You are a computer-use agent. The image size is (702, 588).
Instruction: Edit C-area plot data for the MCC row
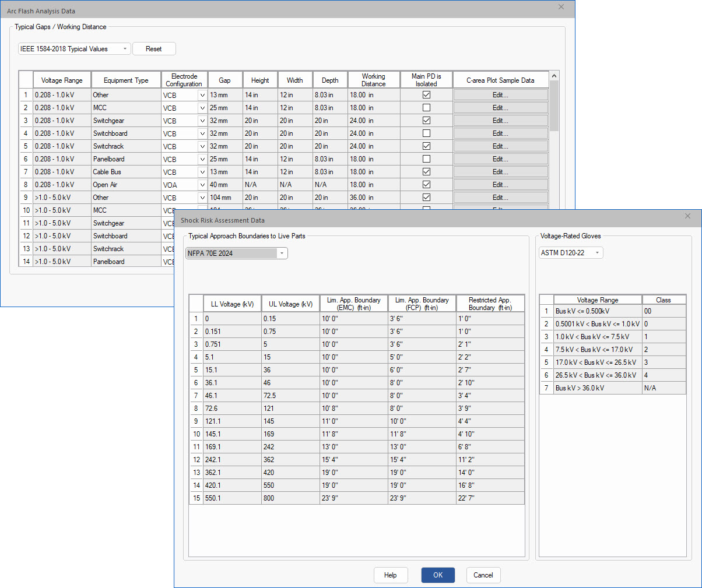(500, 107)
